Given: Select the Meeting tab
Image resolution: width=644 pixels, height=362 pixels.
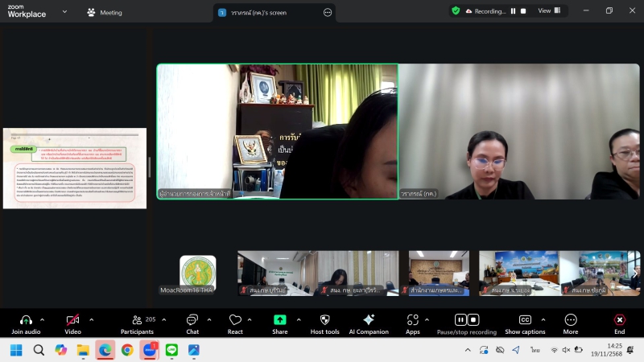Looking at the screenshot, I should [x=105, y=13].
